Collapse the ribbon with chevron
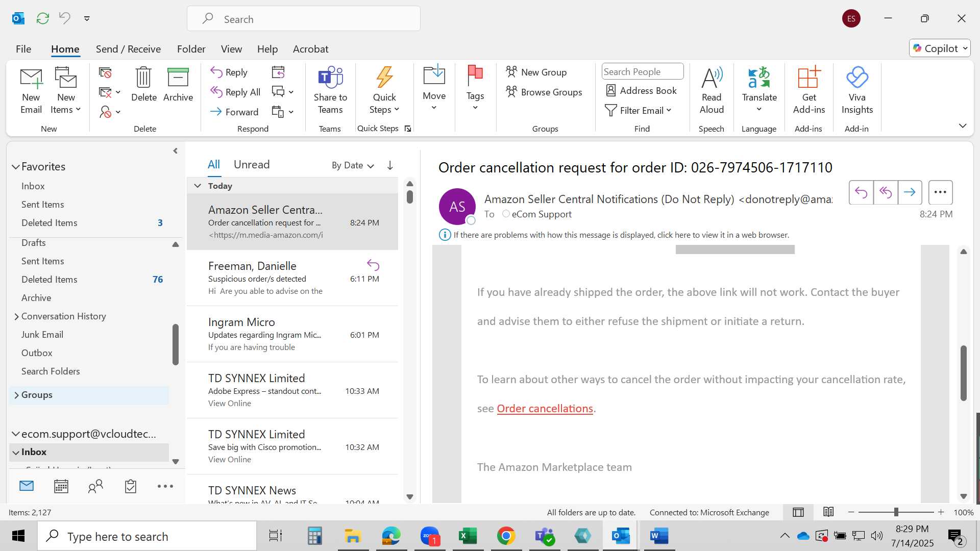This screenshot has width=980, height=551. point(963,126)
